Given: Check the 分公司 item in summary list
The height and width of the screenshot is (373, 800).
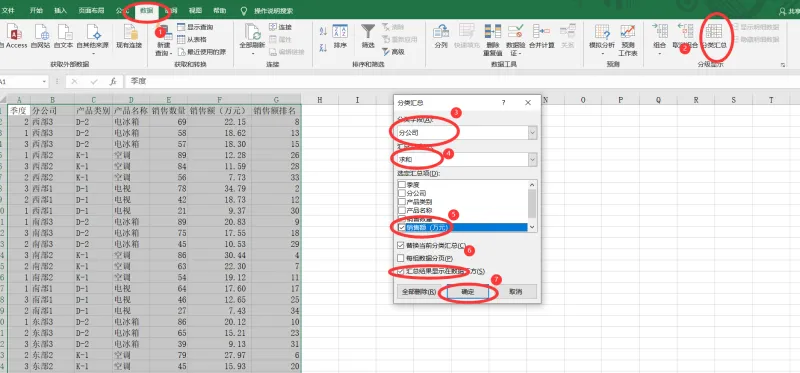Looking at the screenshot, I should [402, 193].
